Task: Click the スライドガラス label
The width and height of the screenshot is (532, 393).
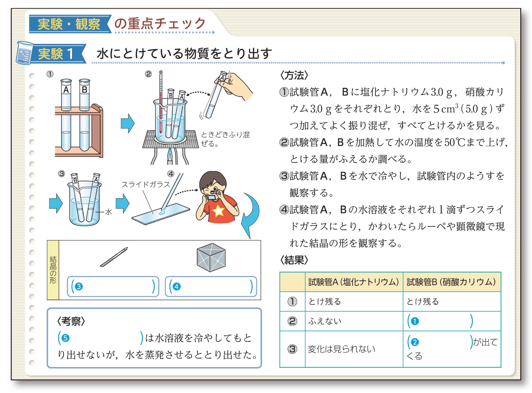Action: click(x=146, y=184)
